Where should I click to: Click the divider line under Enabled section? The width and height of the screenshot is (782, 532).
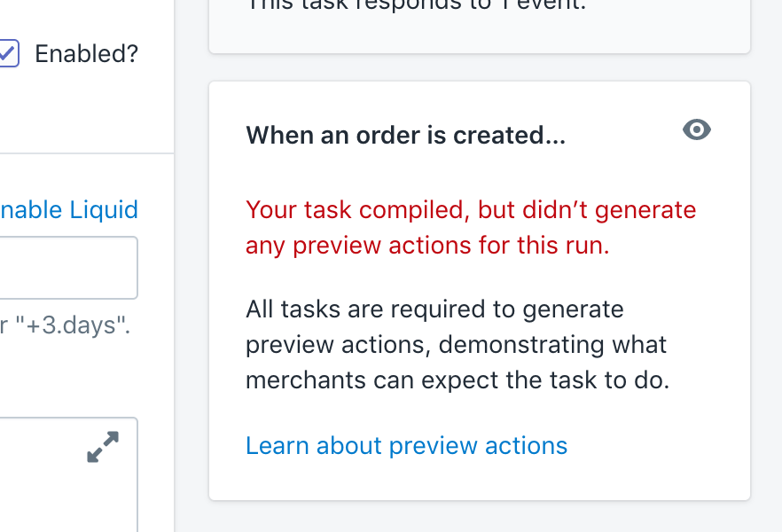tap(87, 153)
